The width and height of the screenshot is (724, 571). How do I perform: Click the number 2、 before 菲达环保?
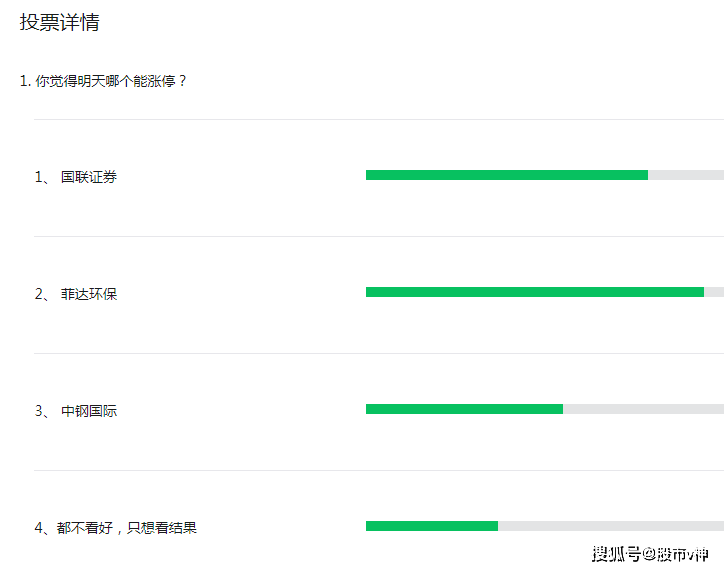coord(42,294)
